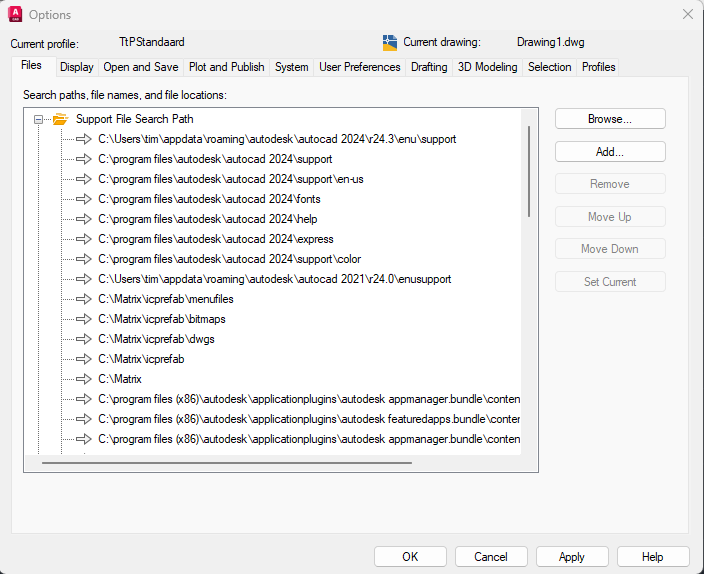The width and height of the screenshot is (704, 574).
Task: Click the Remove button
Action: (610, 184)
